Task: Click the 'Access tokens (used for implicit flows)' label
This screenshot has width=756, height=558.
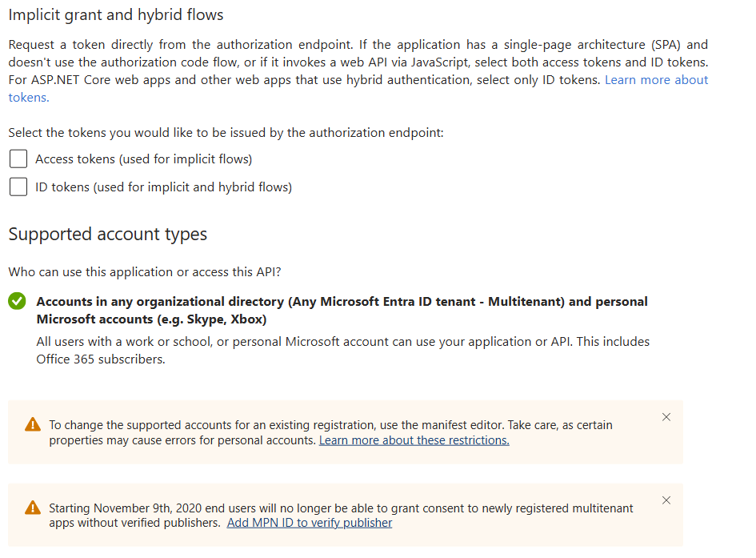Action: coord(144,159)
